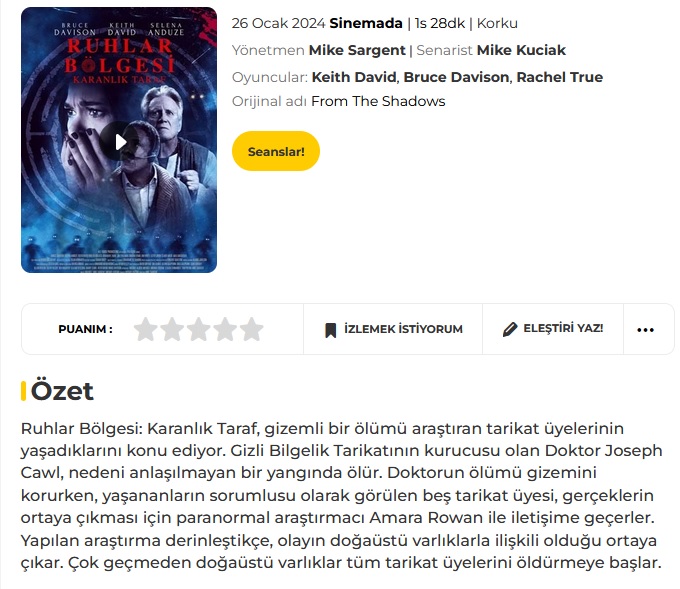
Task: Click the pencil icon next to Eleştiri Yaz
Action: [510, 329]
